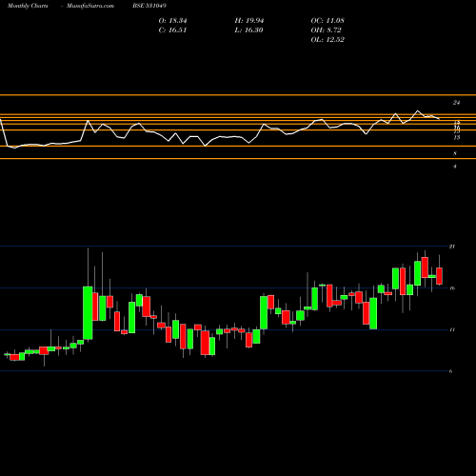Select the low value 'L: 16.30'
Image resolution: width=476 pixels, height=476 pixels.
[249, 30]
